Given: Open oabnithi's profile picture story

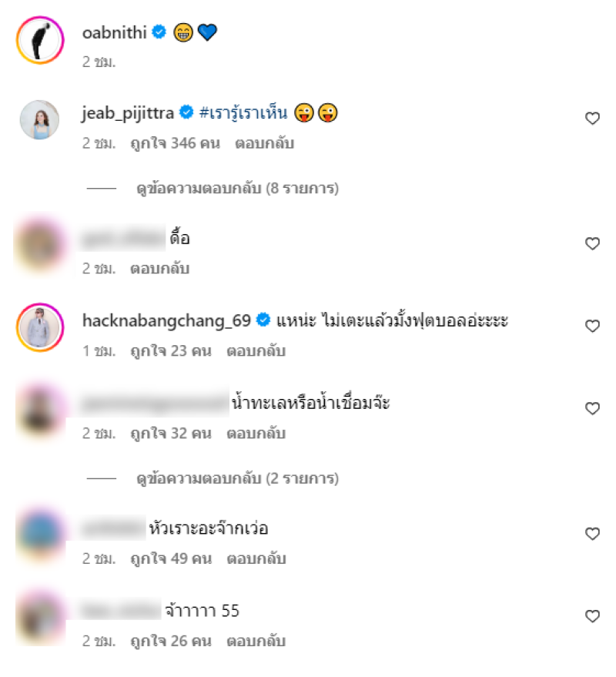Looking at the screenshot, I should pyautogui.click(x=40, y=40).
